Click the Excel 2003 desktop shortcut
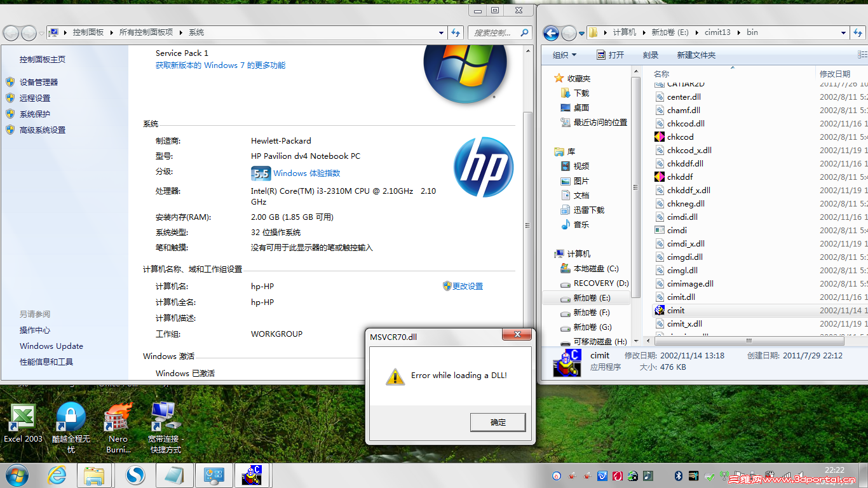The height and width of the screenshot is (488, 868). tap(24, 423)
